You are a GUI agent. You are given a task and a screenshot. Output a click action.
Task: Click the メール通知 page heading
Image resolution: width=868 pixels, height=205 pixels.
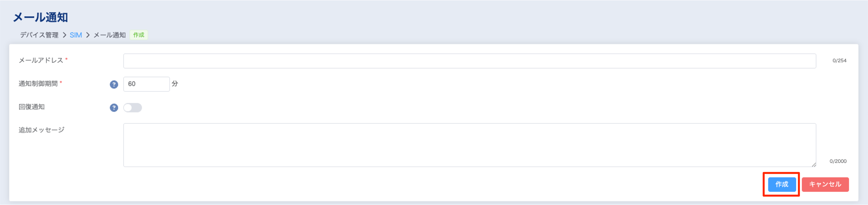click(40, 17)
